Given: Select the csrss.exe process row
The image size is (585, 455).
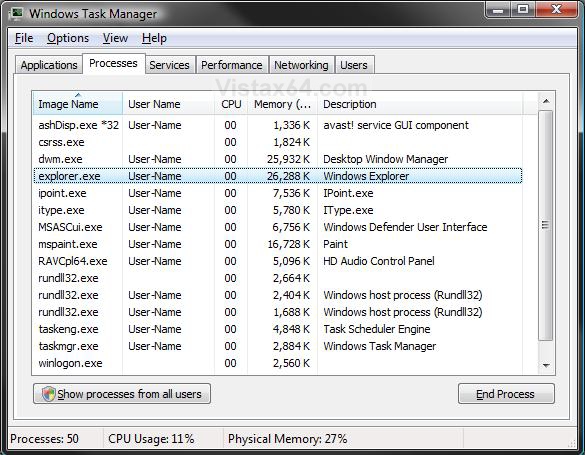Looking at the screenshot, I should tap(278, 142).
